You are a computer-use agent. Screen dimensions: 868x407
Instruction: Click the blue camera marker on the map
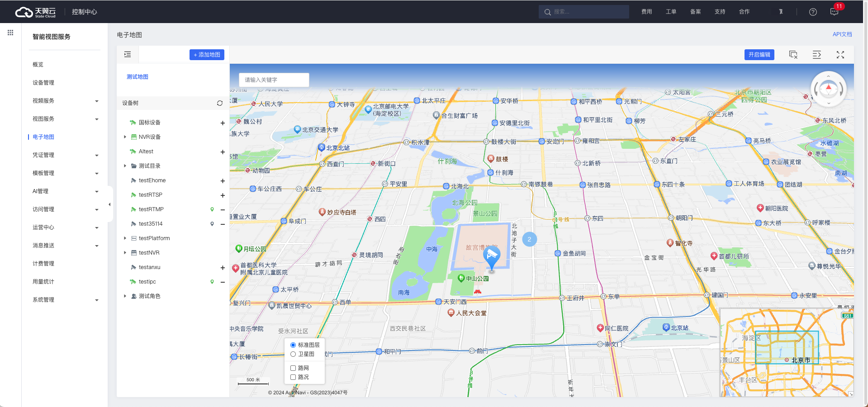(x=492, y=257)
